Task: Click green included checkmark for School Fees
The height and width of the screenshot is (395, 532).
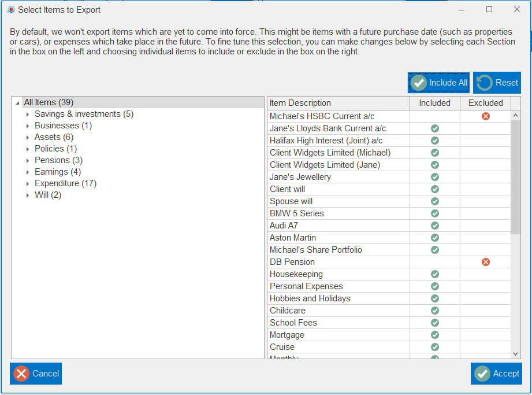Action: tap(434, 323)
